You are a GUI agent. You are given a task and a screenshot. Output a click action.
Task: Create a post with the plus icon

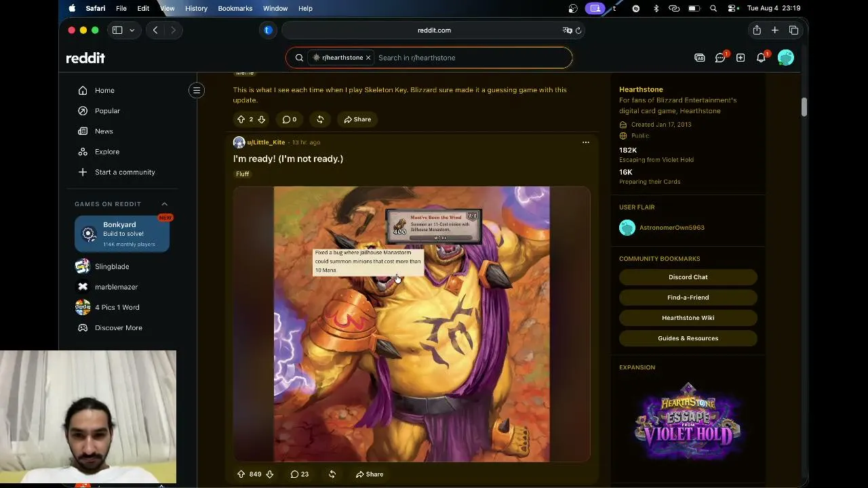point(741,58)
